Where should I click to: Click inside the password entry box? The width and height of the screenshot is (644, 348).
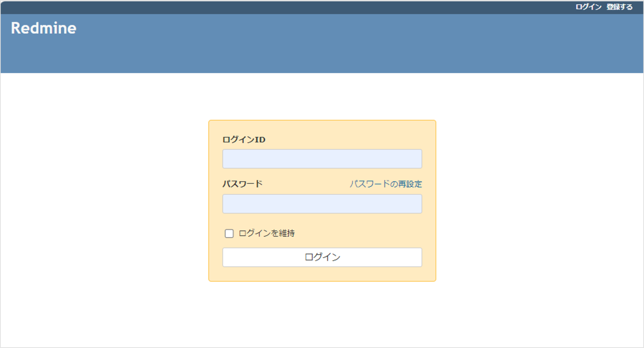pos(322,204)
